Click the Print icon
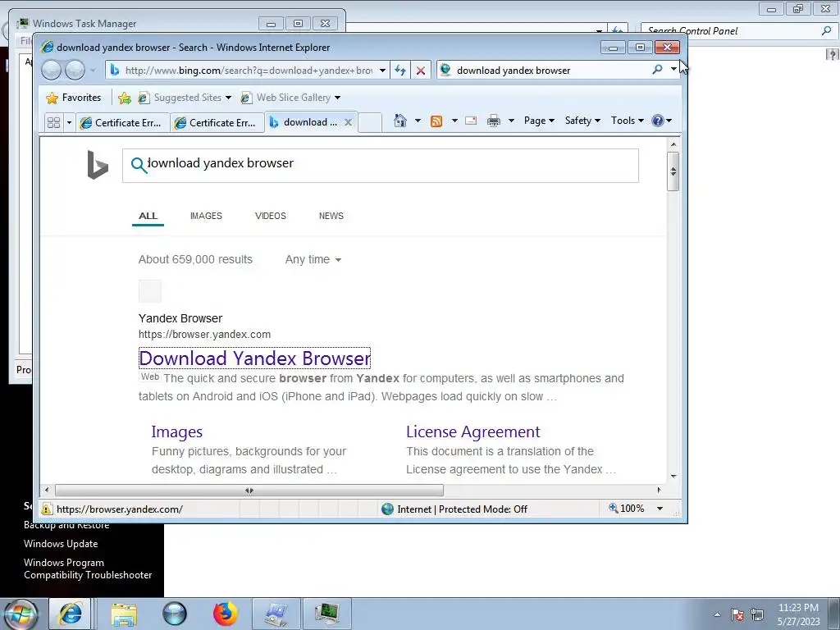 click(x=493, y=121)
